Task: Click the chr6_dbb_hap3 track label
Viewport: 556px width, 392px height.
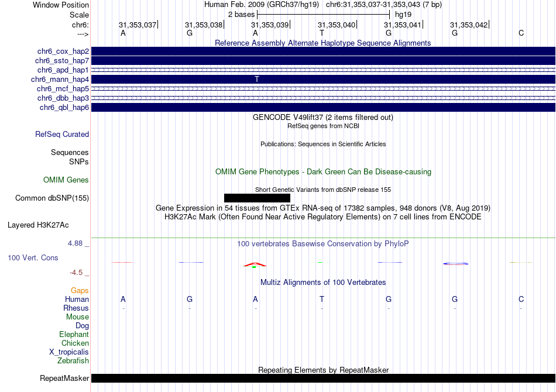Action: click(x=63, y=98)
